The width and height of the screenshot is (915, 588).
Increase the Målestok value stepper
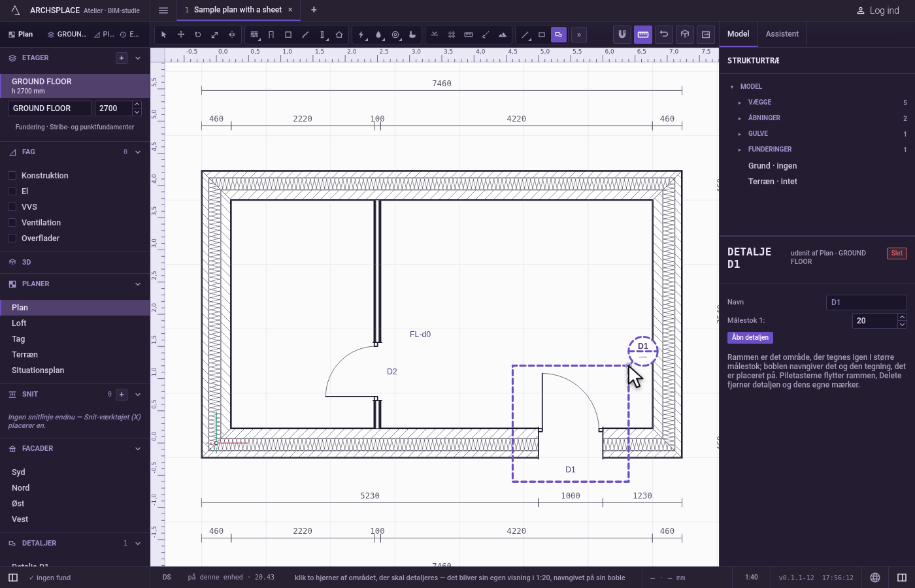point(902,317)
